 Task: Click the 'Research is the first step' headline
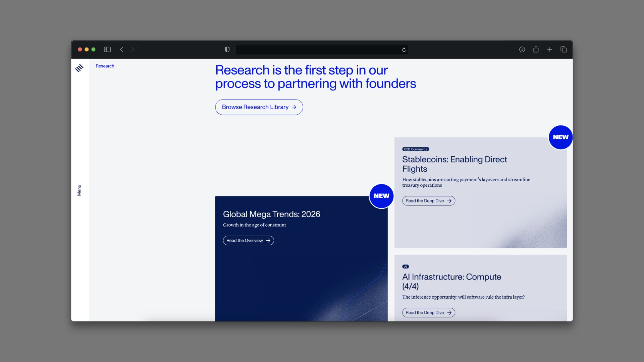coord(316,77)
